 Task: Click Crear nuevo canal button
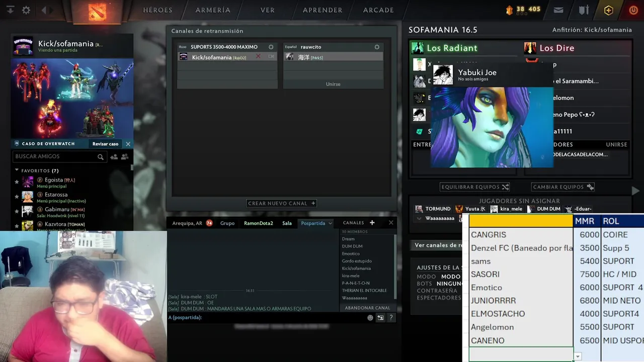[x=281, y=204]
